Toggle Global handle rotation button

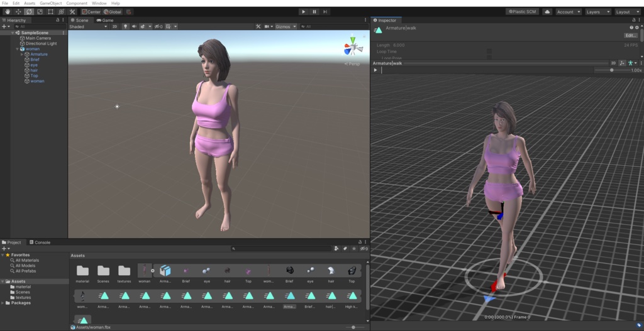tap(113, 12)
